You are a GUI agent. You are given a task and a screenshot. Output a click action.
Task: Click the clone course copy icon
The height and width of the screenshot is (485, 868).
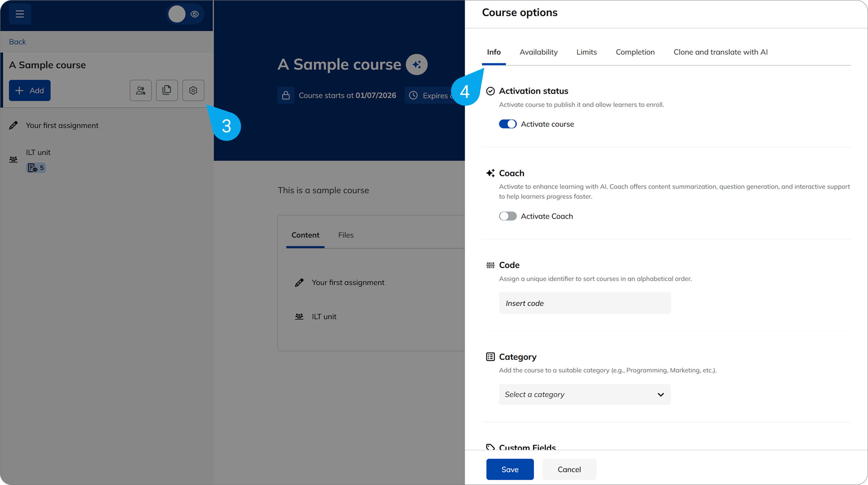167,90
